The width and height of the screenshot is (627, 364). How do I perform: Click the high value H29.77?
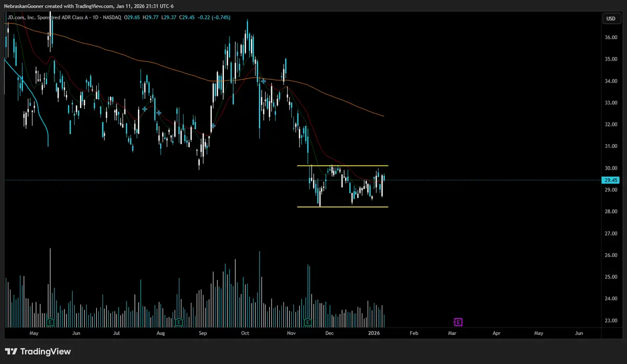pos(151,18)
